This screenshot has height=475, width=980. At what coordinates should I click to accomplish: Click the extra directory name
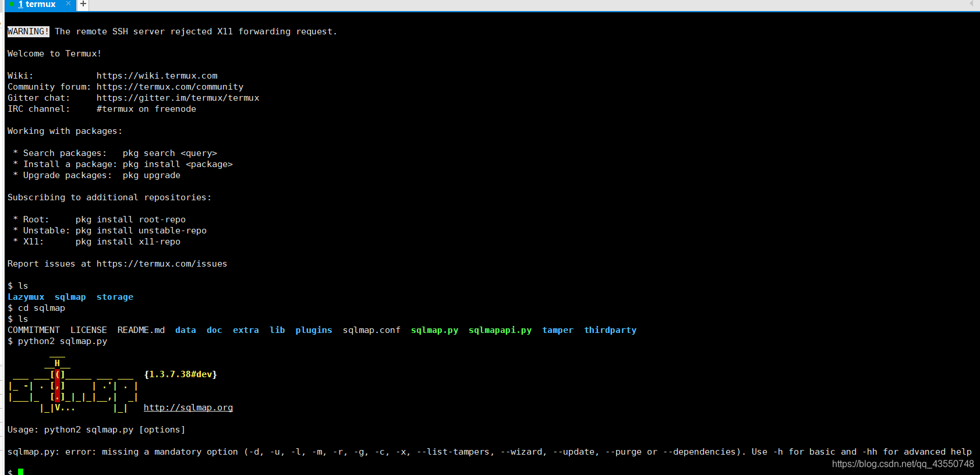pyautogui.click(x=246, y=330)
